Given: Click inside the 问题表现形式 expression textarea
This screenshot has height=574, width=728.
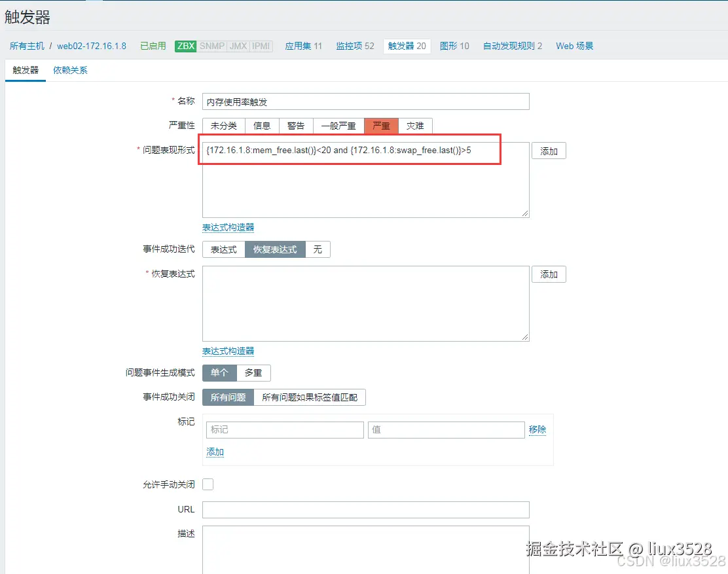Looking at the screenshot, I should coord(365,180).
